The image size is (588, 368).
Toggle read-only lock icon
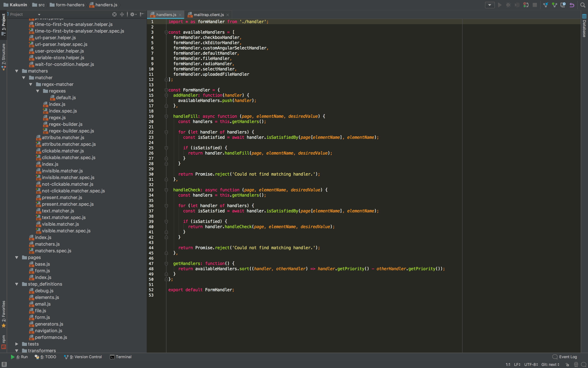(567, 364)
